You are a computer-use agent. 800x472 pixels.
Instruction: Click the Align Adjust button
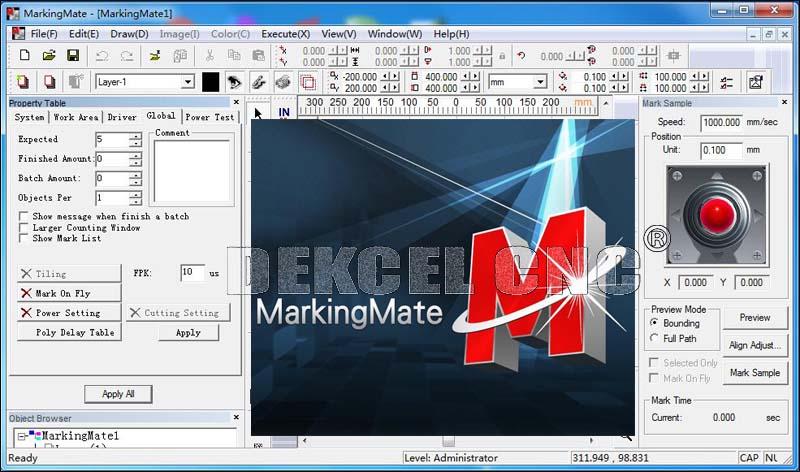(755, 345)
